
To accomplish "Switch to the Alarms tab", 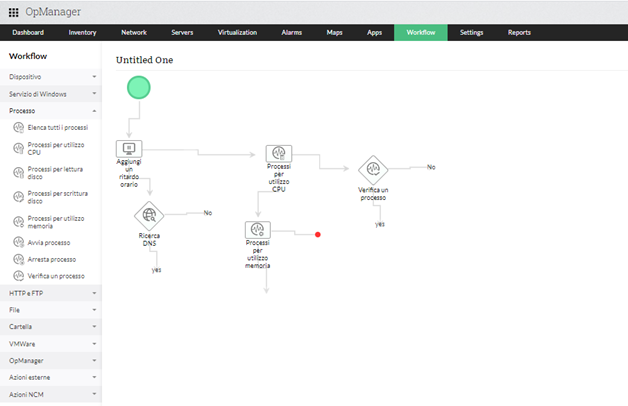I will coord(290,33).
